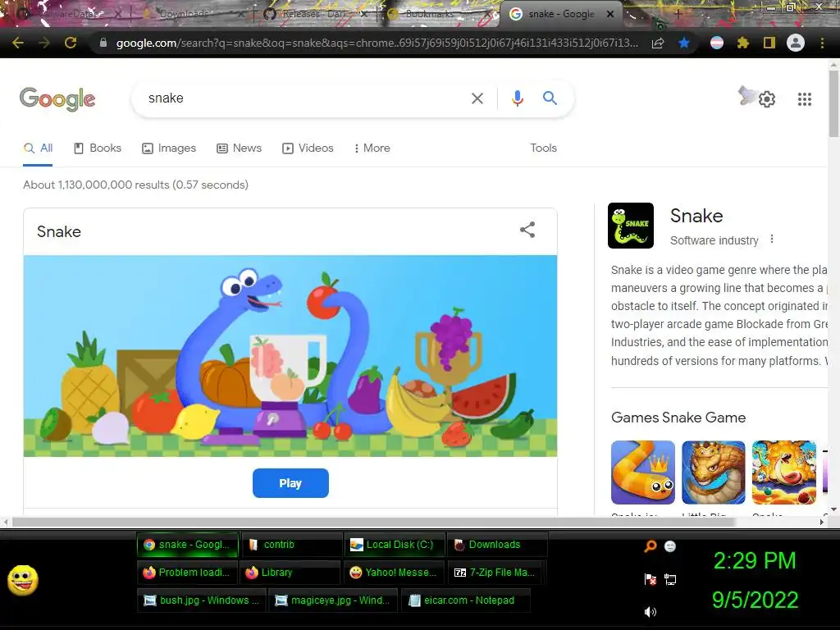Image resolution: width=840 pixels, height=630 pixels.
Task: Switch to the Releases GitHub tab
Action: point(315,14)
